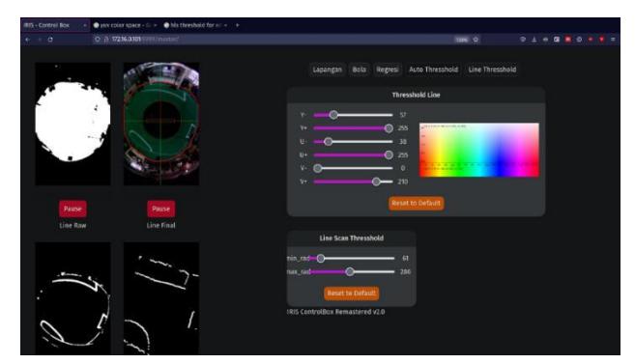Close the hls threshold tab

225,25
